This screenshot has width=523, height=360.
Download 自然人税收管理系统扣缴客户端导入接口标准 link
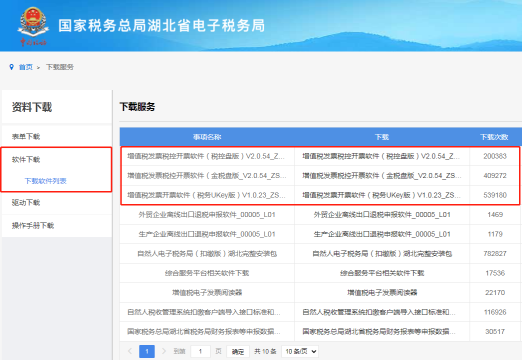[x=379, y=312]
